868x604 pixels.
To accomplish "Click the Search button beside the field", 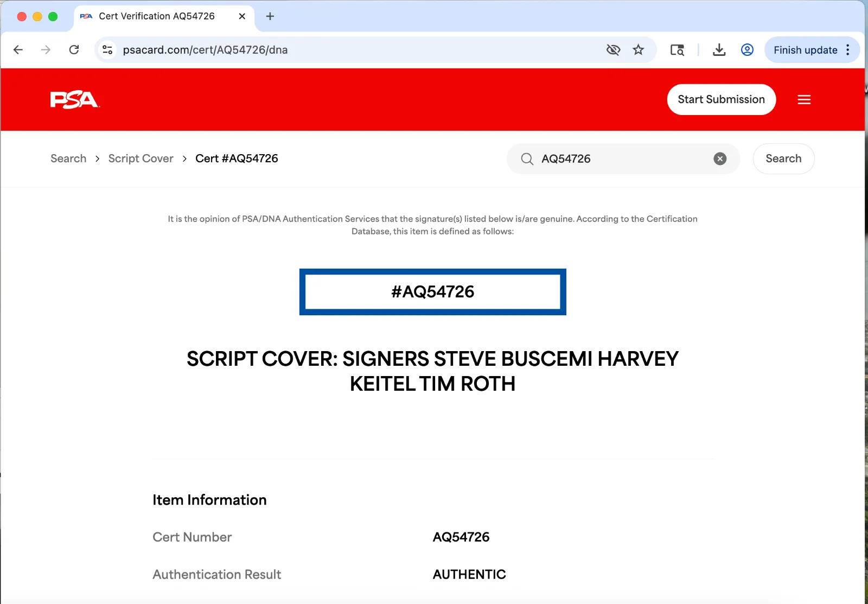I will pyautogui.click(x=783, y=158).
